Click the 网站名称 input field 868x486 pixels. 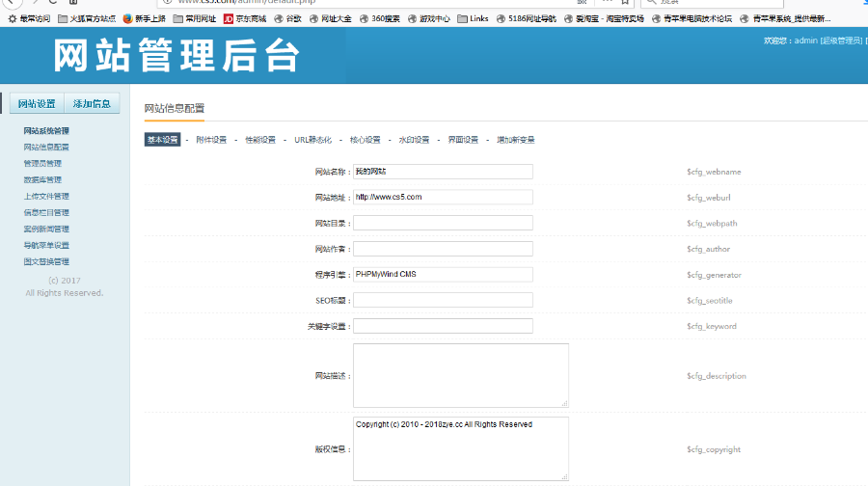(443, 172)
